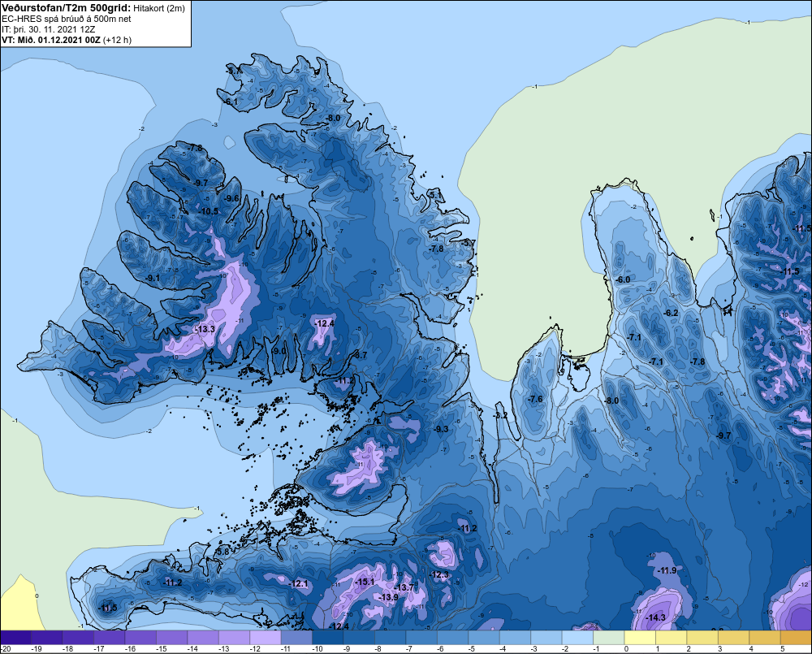Viewport: 812px width, 654px height.
Task: Click the -1 pale green legend swatch
Action: tap(608, 638)
